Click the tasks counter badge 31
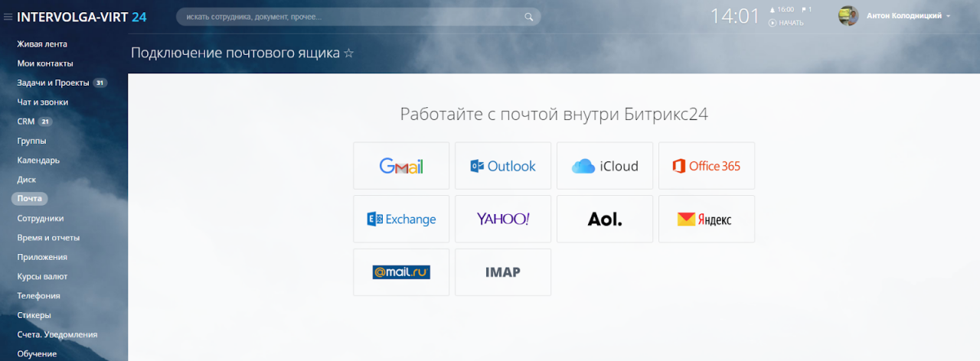This screenshot has height=361, width=980. pyautogui.click(x=100, y=83)
